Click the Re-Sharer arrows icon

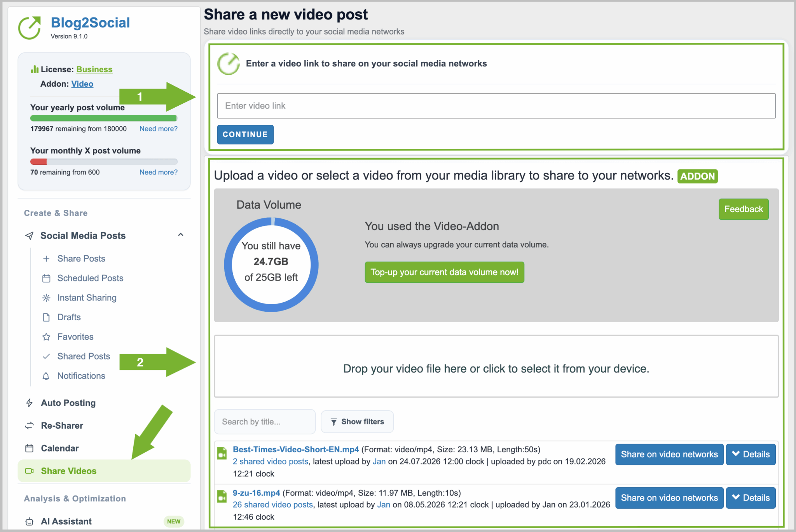[x=29, y=426]
